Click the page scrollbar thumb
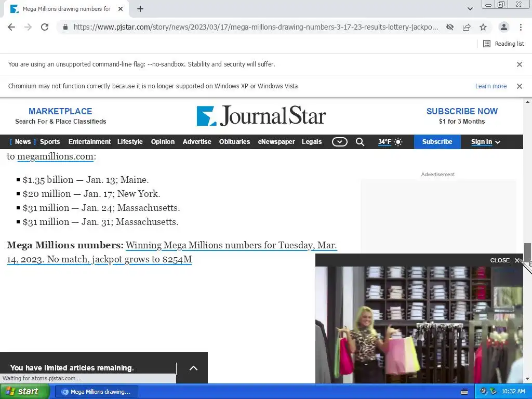This screenshot has height=399, width=532. [x=527, y=252]
